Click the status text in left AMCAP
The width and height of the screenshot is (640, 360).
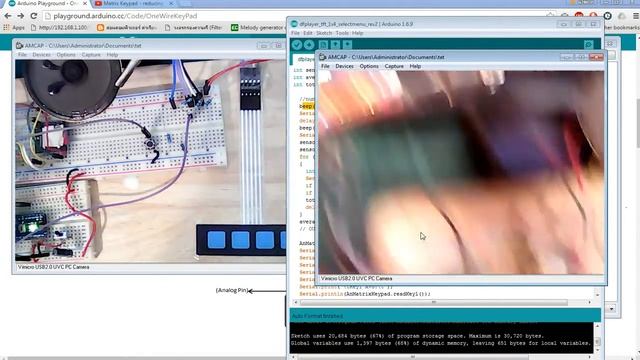(53, 267)
